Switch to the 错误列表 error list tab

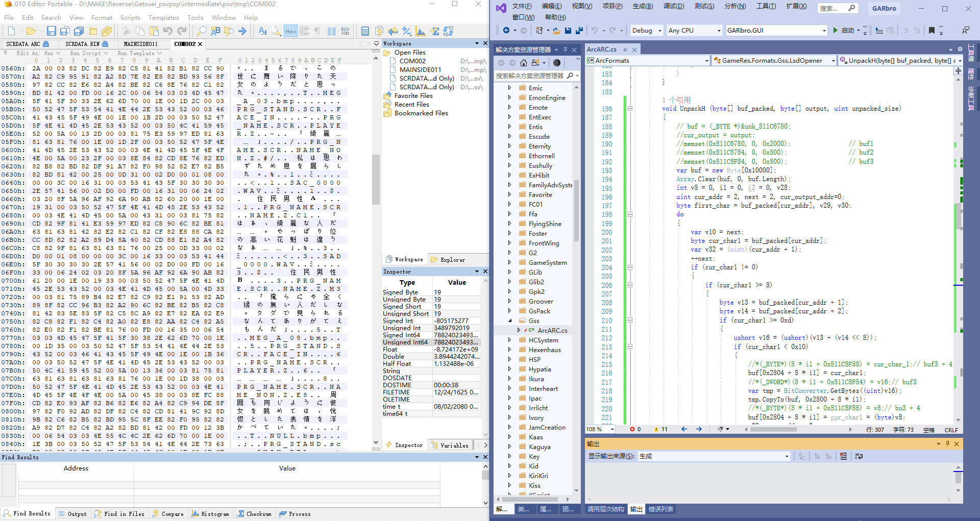pos(660,509)
